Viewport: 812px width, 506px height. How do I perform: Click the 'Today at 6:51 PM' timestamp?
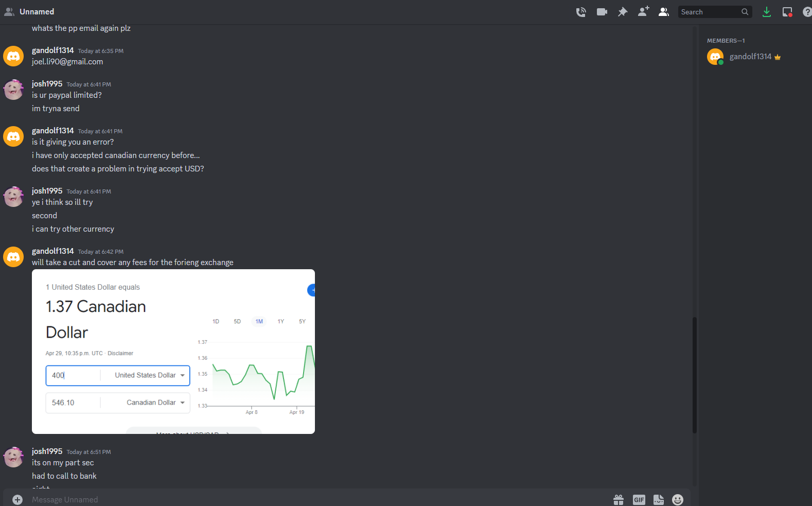pos(89,452)
